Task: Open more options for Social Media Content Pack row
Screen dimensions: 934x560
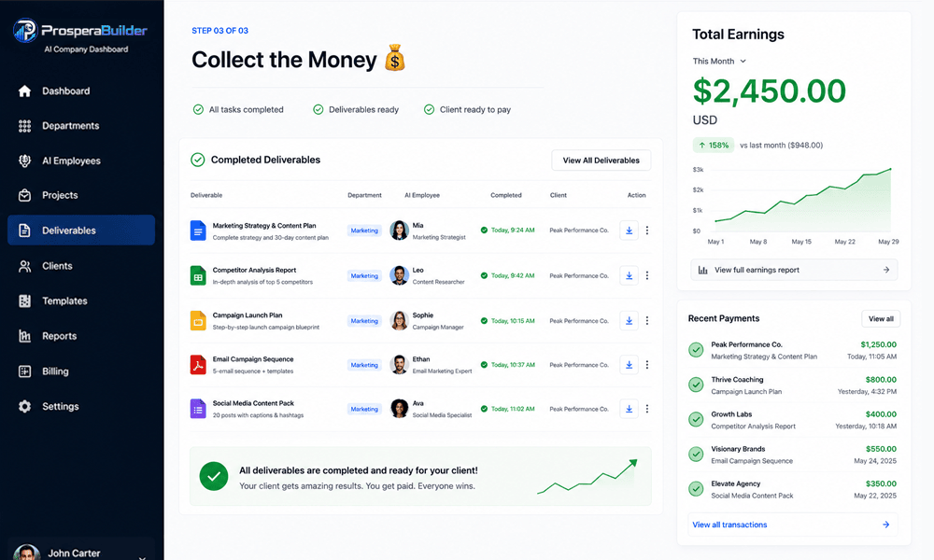Action: (x=647, y=409)
